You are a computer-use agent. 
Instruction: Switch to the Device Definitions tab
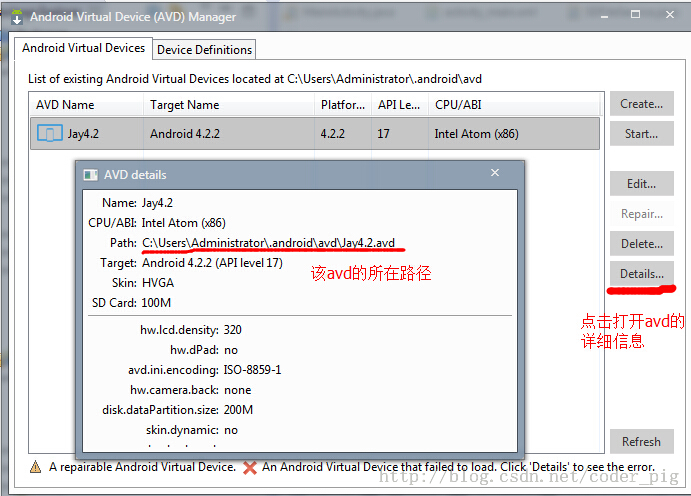click(205, 49)
